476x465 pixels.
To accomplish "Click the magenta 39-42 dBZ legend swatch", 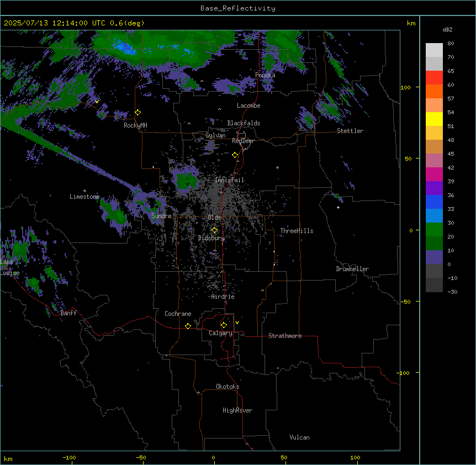I will [434, 174].
